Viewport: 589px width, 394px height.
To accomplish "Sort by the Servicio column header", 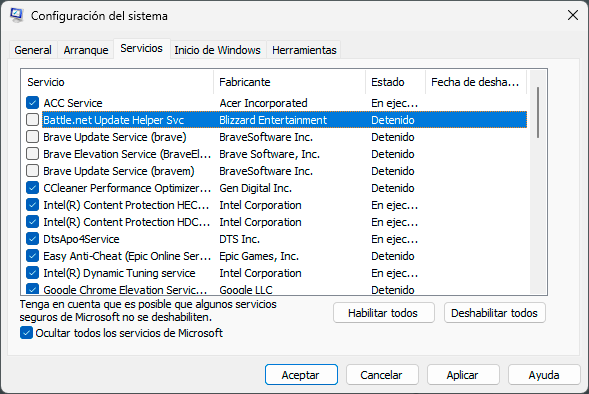I will (117, 82).
